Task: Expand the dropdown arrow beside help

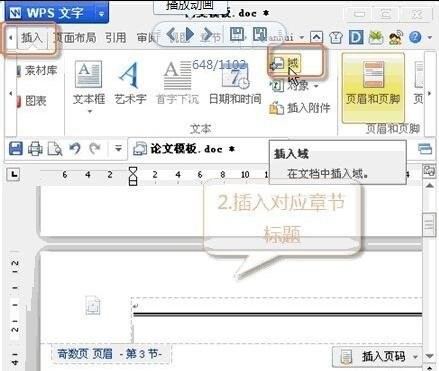Action: point(430,37)
